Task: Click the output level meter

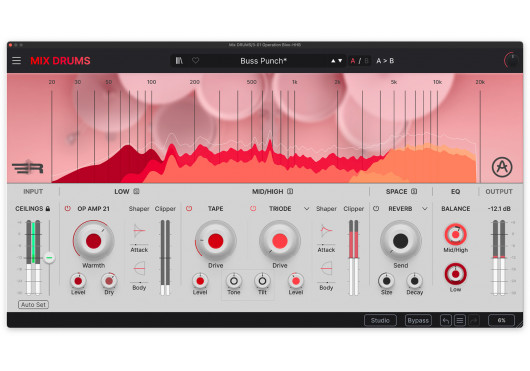Action: click(x=499, y=257)
